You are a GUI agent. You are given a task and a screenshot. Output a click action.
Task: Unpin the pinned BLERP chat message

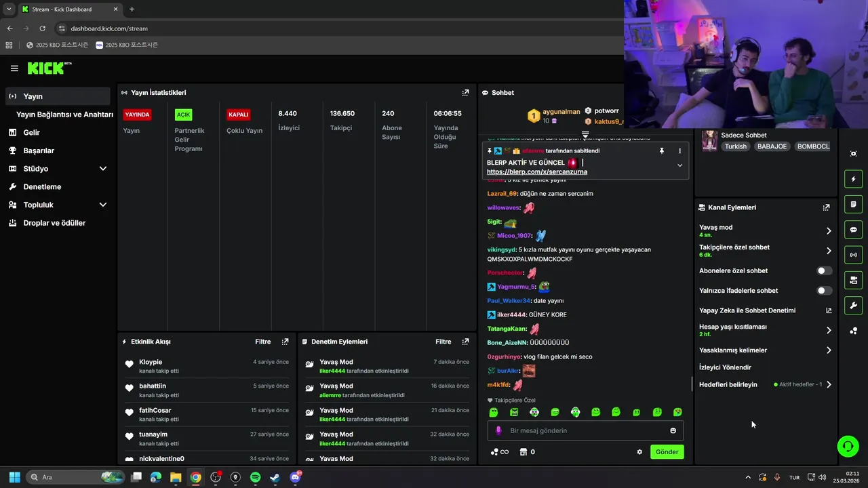(662, 151)
